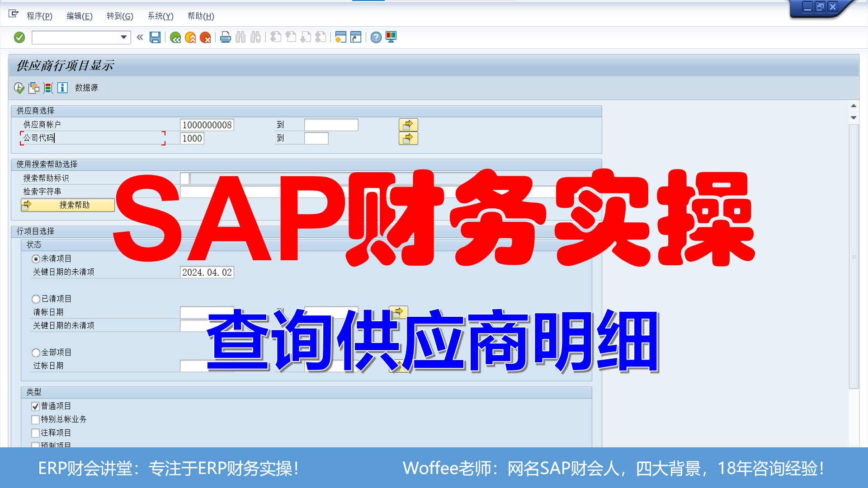Collapse command field with « icon

[x=140, y=38]
